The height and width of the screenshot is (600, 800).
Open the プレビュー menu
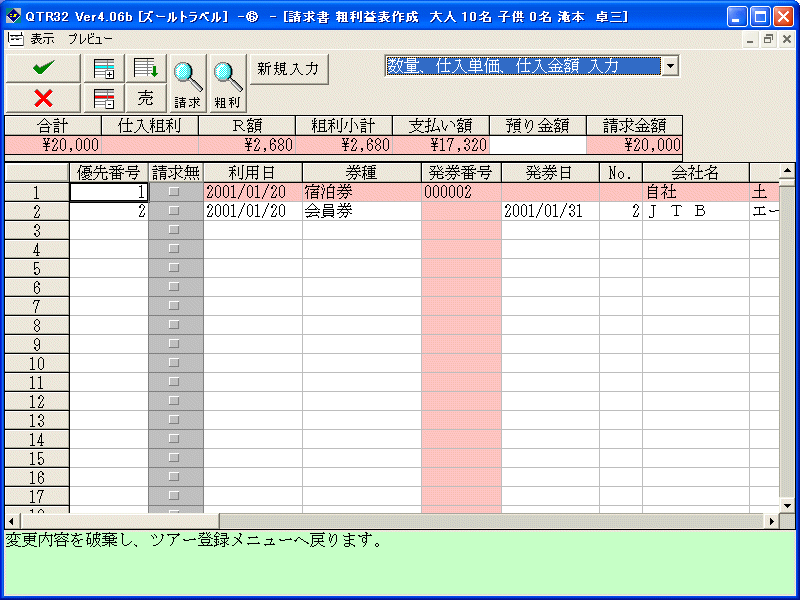[90, 39]
